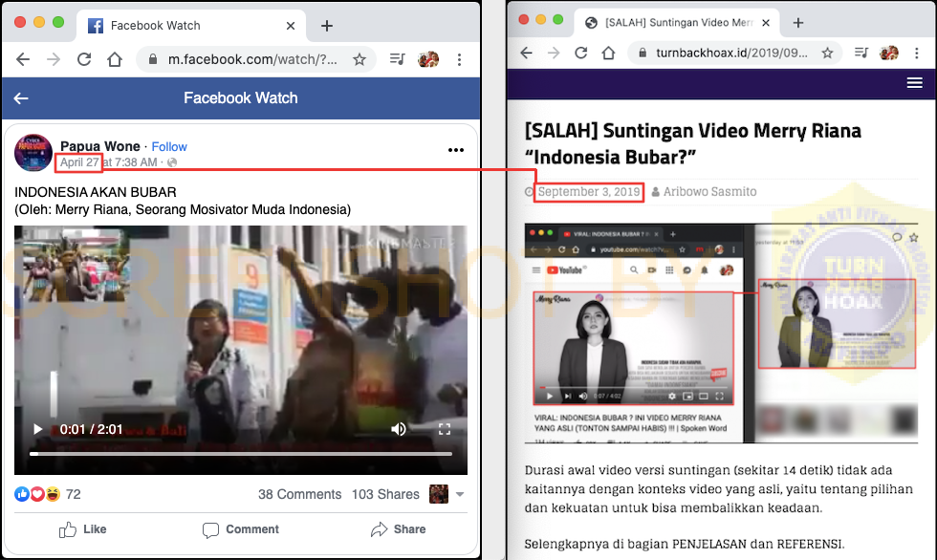Close the [SALAH] Suntingan Video tab
The height and width of the screenshot is (560, 937).
point(766,23)
